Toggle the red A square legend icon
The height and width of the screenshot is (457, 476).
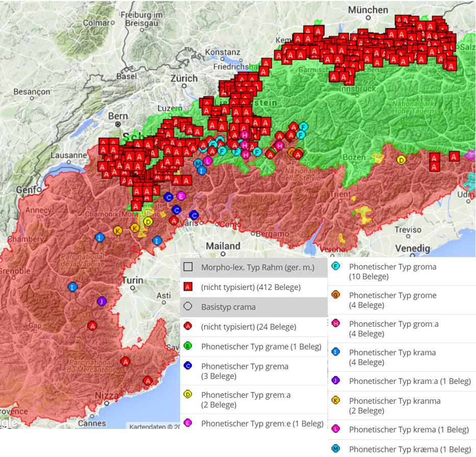pos(188,287)
